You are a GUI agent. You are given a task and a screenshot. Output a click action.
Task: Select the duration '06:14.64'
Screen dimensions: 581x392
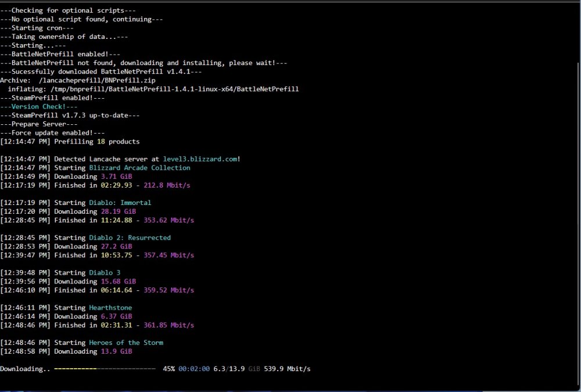[116, 290]
